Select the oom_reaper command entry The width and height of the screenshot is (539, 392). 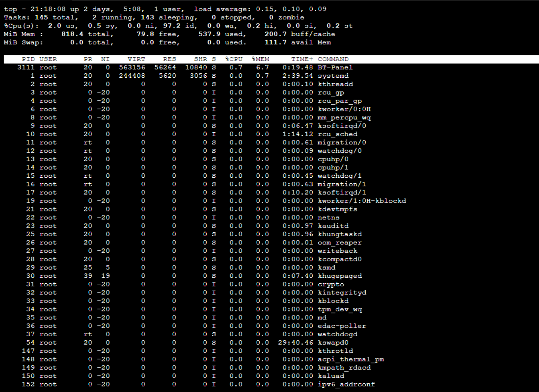point(340,242)
